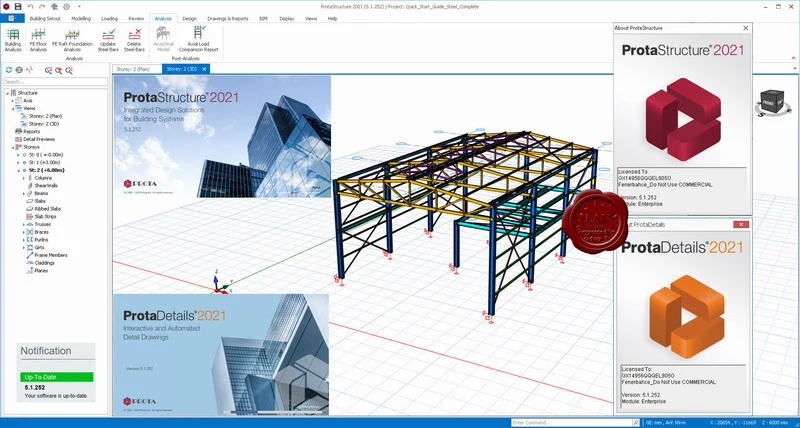Focus the Enter Command input field

click(x=571, y=423)
